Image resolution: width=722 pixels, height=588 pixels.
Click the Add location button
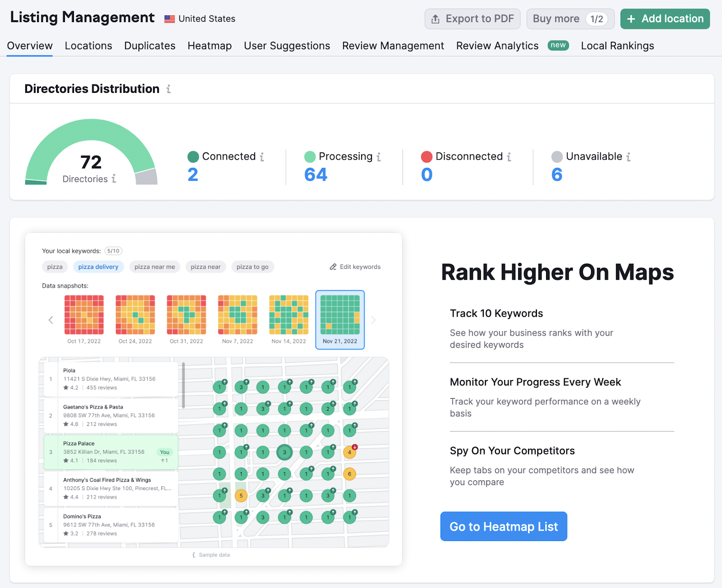(x=665, y=19)
